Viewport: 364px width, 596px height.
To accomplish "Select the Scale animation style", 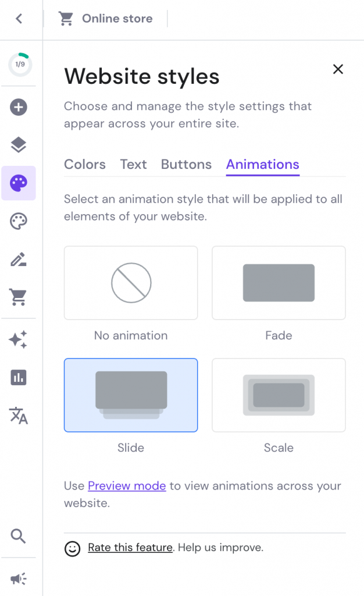I will click(x=279, y=395).
